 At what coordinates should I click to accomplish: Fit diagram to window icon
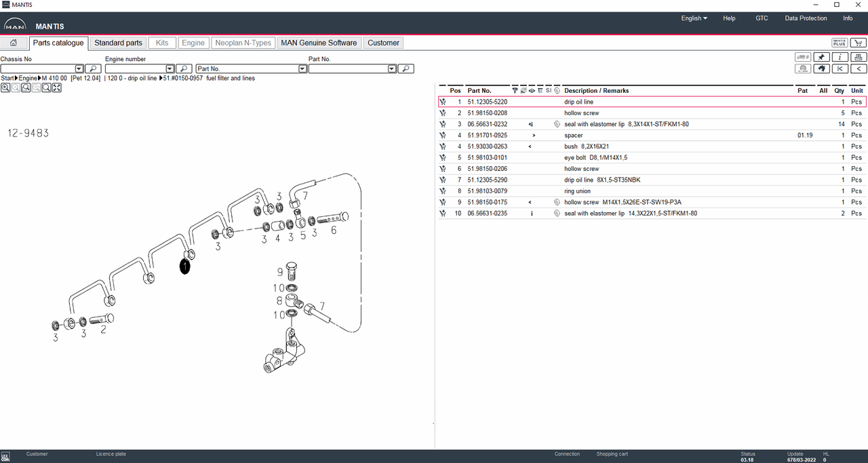tap(57, 87)
